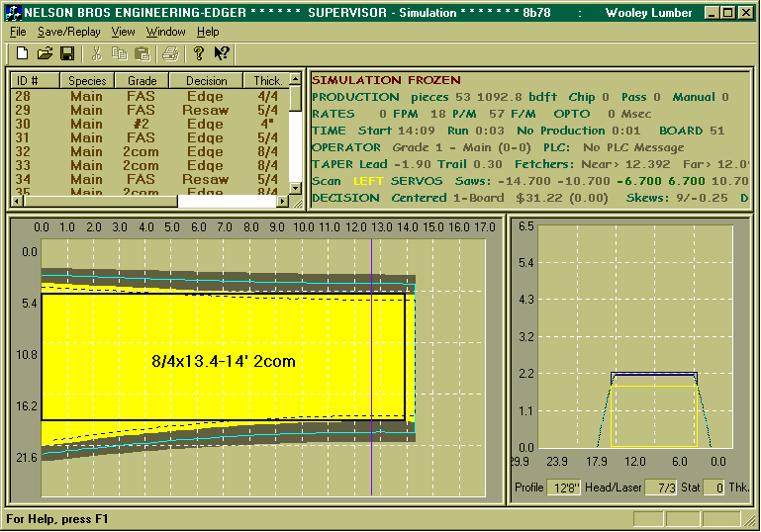Activate the context help pointer icon

222,52
